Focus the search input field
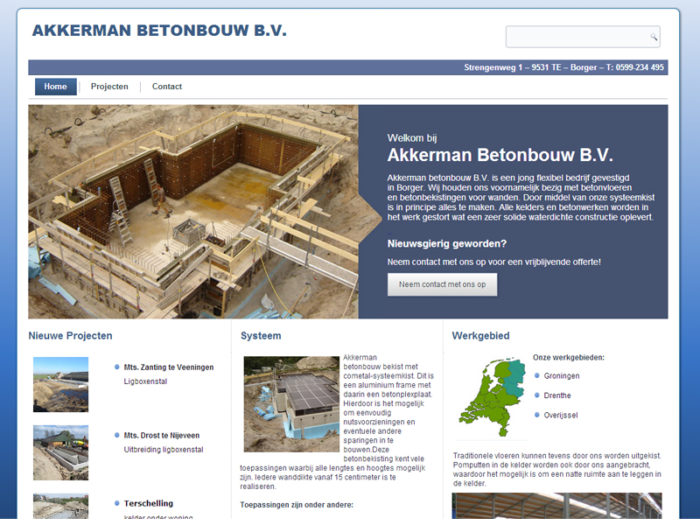 pos(583,37)
